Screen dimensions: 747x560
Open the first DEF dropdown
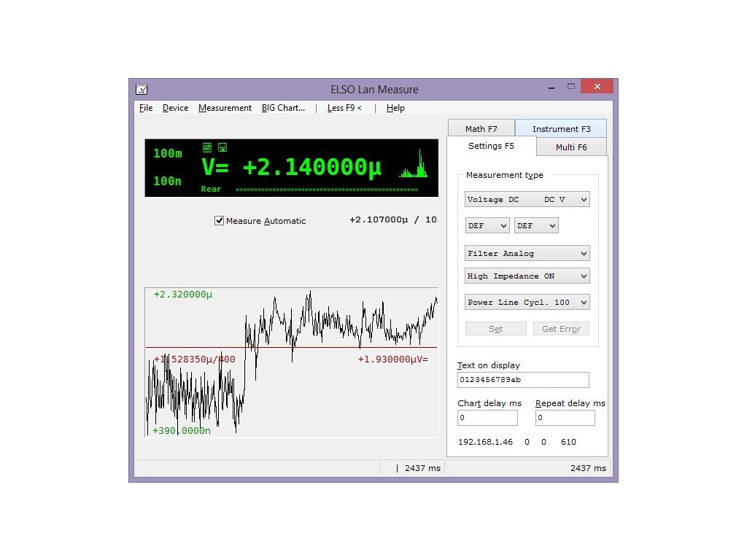click(x=487, y=226)
